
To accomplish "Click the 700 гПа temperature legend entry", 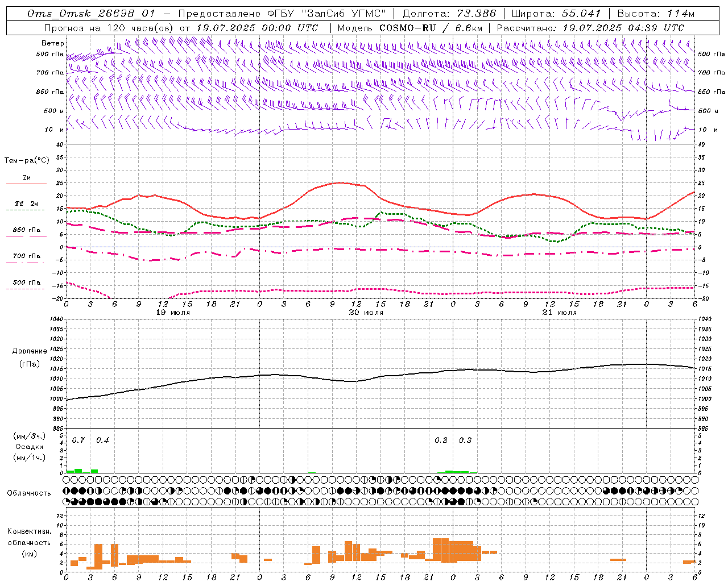I will coord(27,256).
